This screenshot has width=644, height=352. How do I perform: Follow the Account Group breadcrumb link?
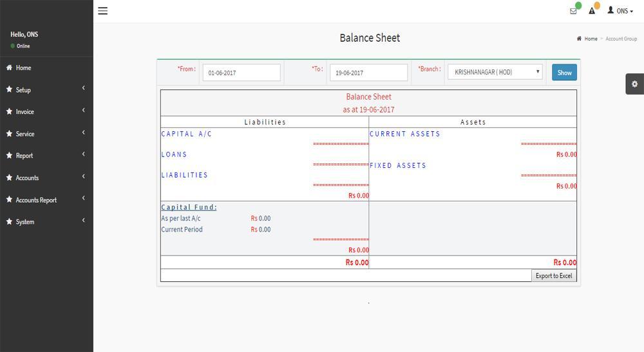[621, 39]
